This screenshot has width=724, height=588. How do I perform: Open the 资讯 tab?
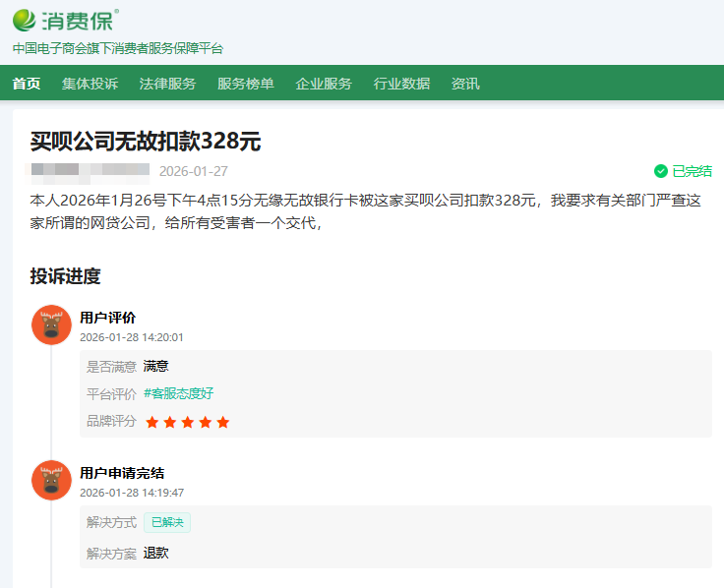tap(465, 84)
